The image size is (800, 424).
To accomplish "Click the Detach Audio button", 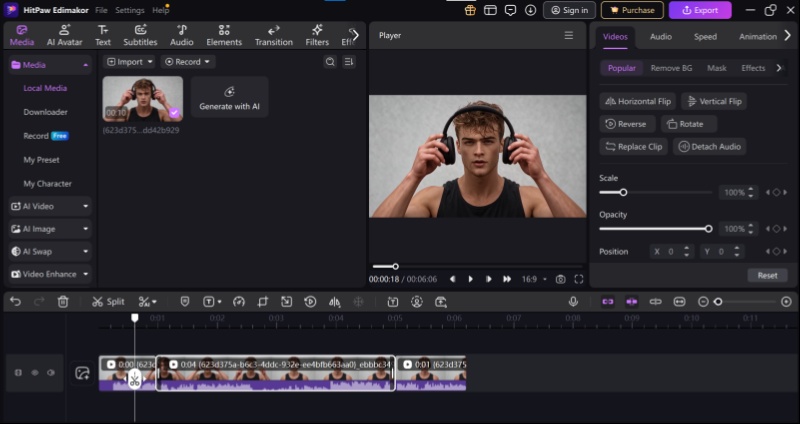I will (709, 146).
